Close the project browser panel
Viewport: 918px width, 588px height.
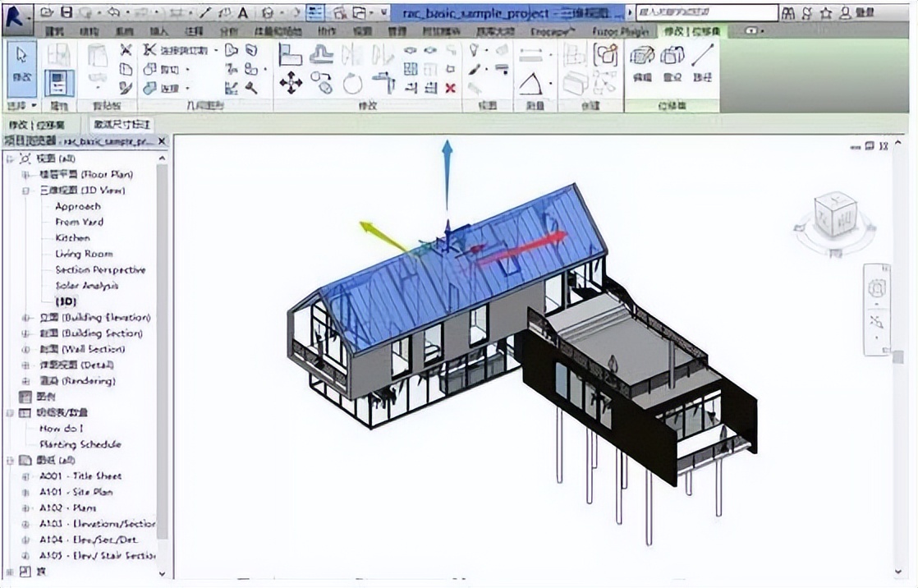pos(162,141)
